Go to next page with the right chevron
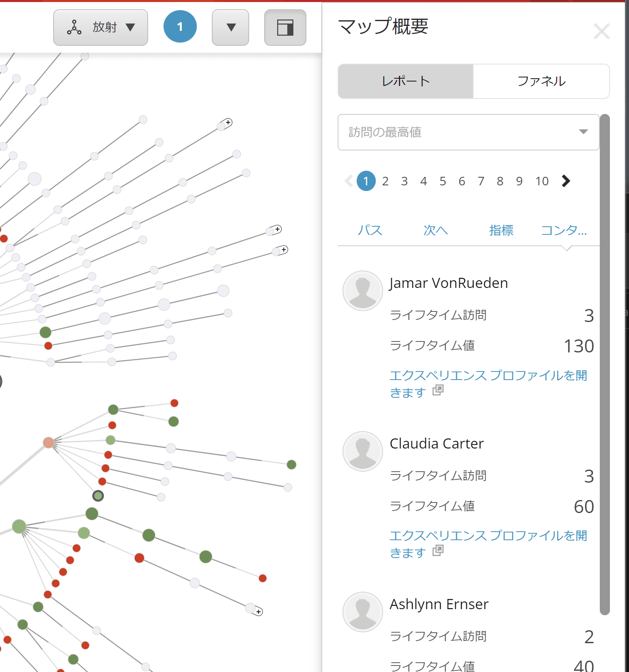The image size is (629, 672). 566,181
